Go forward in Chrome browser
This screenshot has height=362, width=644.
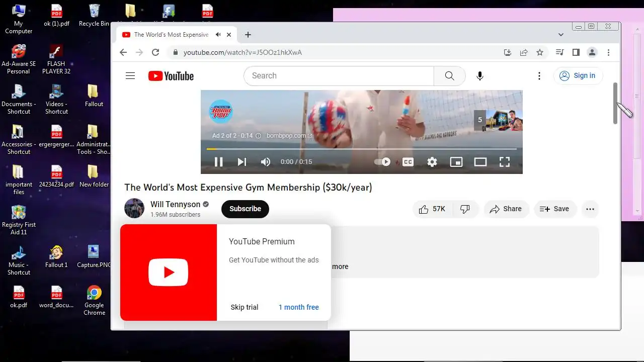point(139,52)
